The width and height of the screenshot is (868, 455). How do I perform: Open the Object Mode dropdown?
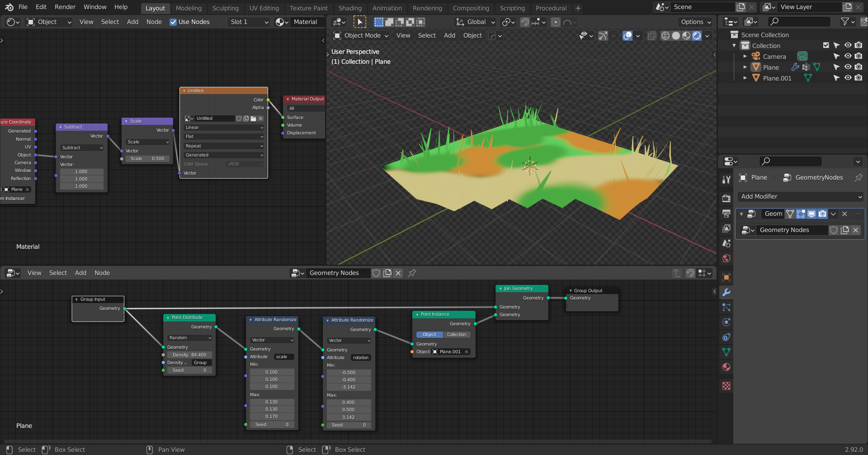pyautogui.click(x=361, y=36)
